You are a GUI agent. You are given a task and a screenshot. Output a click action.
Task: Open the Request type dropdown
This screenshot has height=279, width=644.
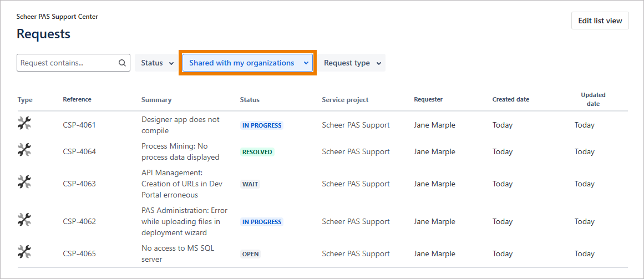pyautogui.click(x=352, y=63)
